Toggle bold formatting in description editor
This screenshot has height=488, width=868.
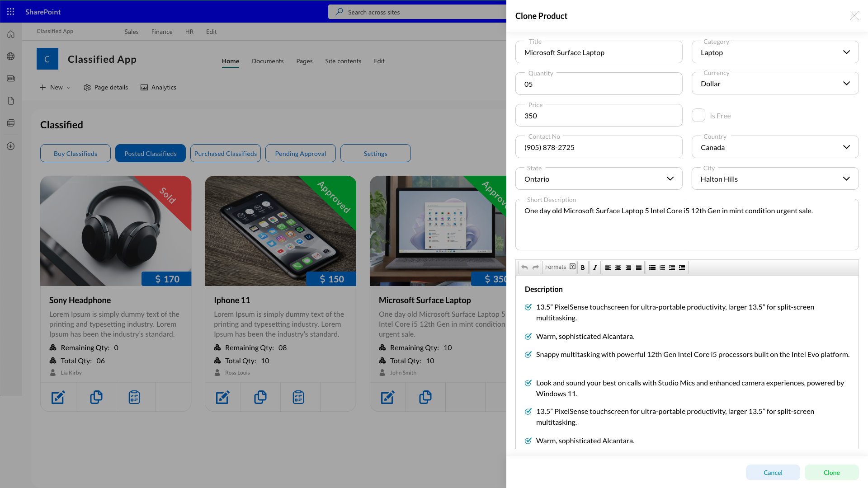pos(583,267)
